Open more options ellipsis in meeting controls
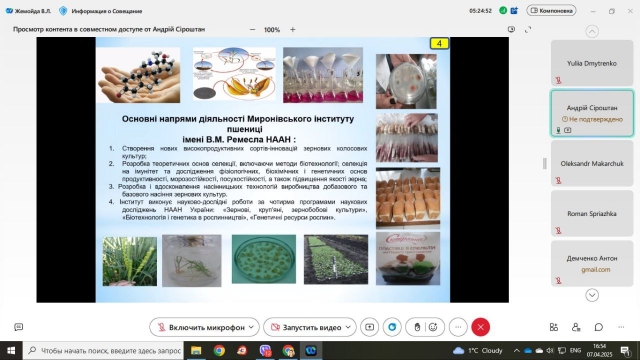Viewport: 640px width, 360px height. click(x=458, y=327)
